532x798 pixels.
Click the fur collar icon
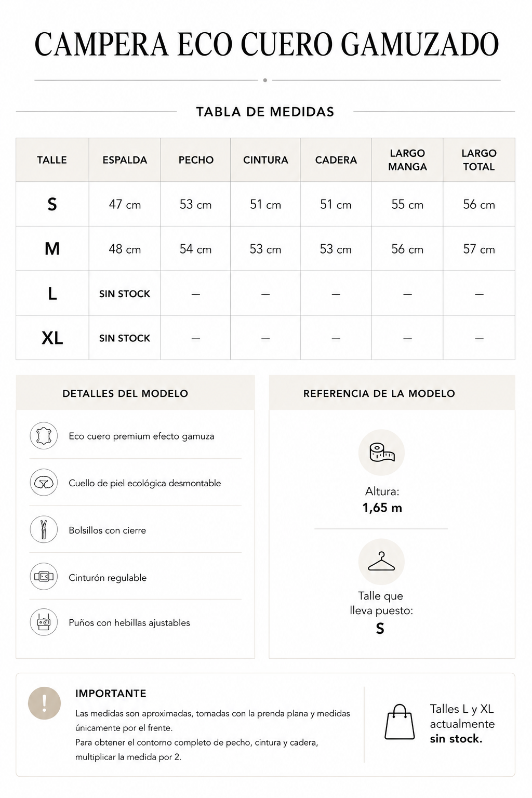[x=44, y=482]
